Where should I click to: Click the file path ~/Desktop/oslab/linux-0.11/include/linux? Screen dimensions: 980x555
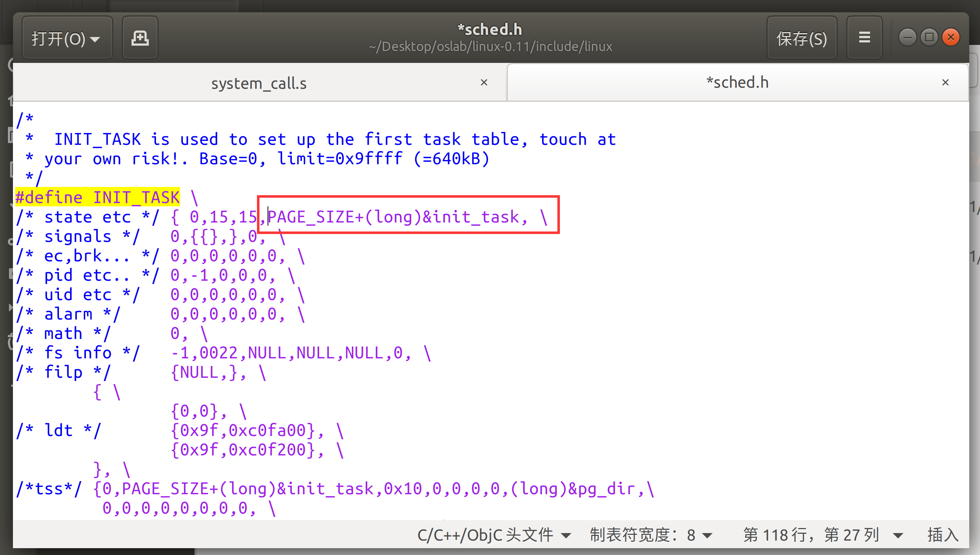tap(491, 46)
